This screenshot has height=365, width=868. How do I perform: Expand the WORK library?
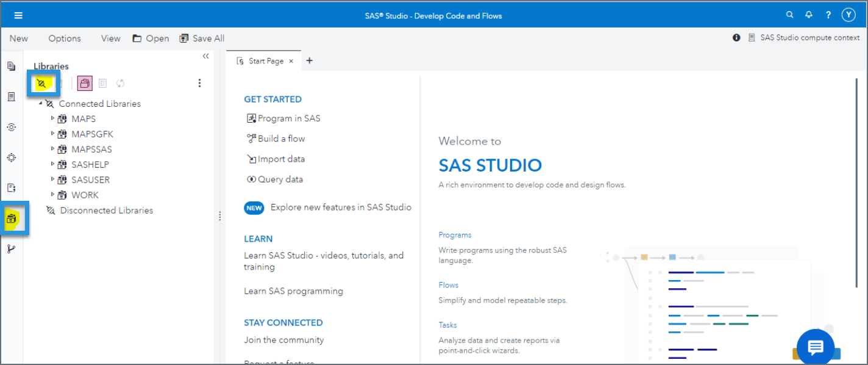click(x=52, y=195)
